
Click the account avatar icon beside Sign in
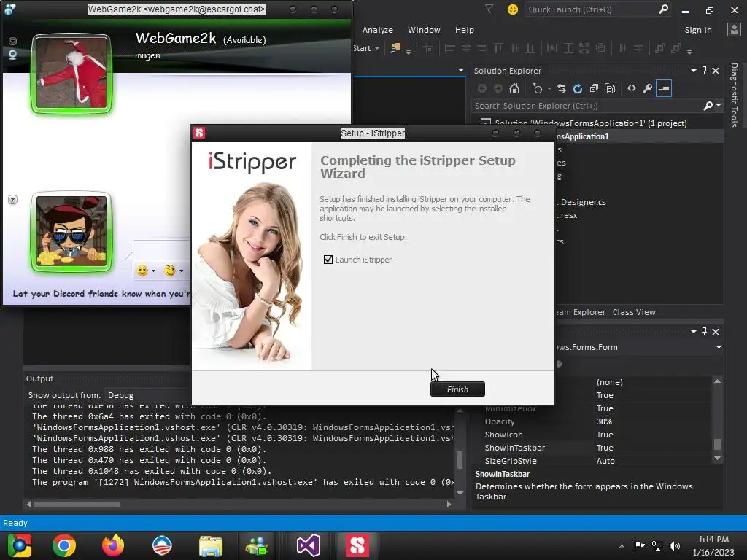(x=734, y=29)
